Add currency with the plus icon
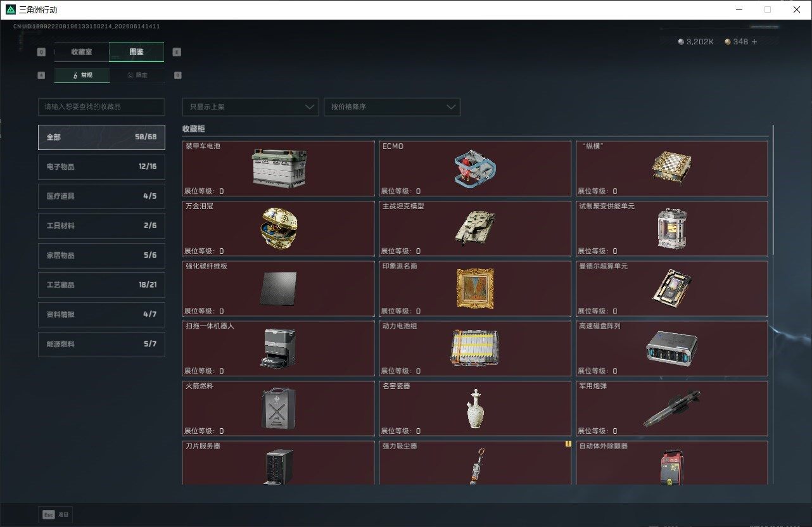The width and height of the screenshot is (812, 527). (754, 42)
